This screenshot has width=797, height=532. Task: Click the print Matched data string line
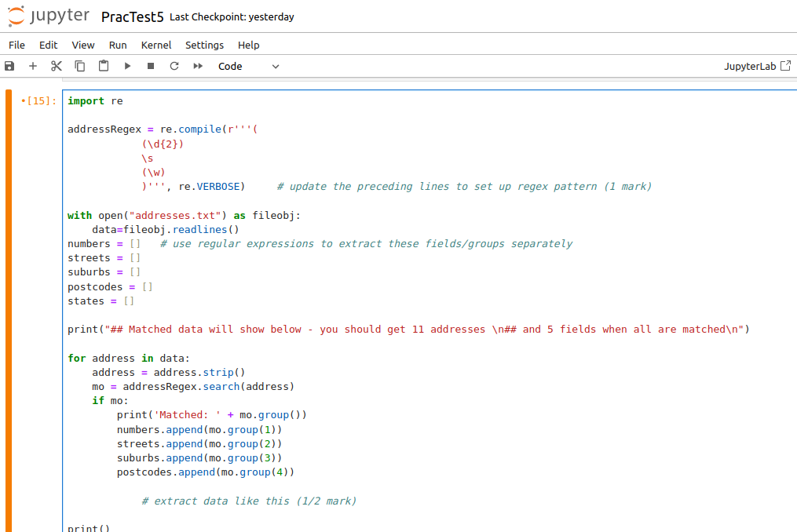pos(408,330)
